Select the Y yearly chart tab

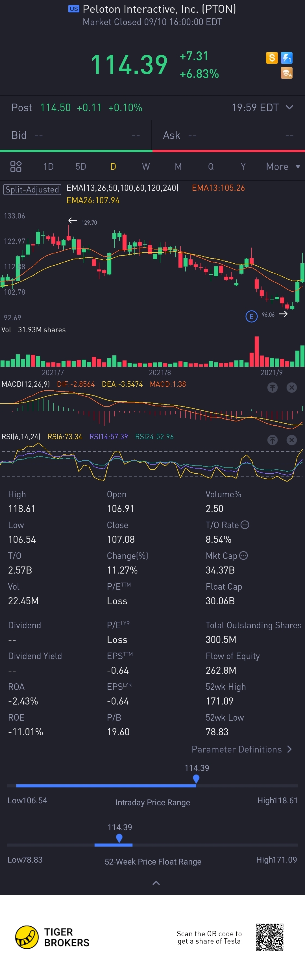tap(243, 166)
